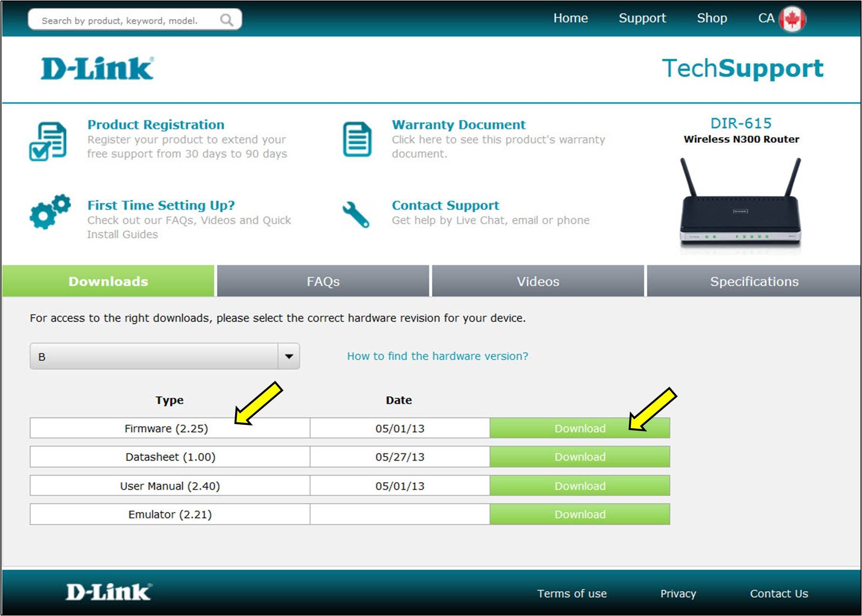Switch to the Specifications tab
The width and height of the screenshot is (862, 616).
[754, 281]
